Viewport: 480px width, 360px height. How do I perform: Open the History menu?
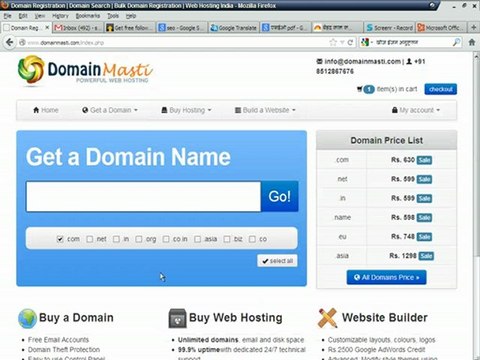(60, 16)
